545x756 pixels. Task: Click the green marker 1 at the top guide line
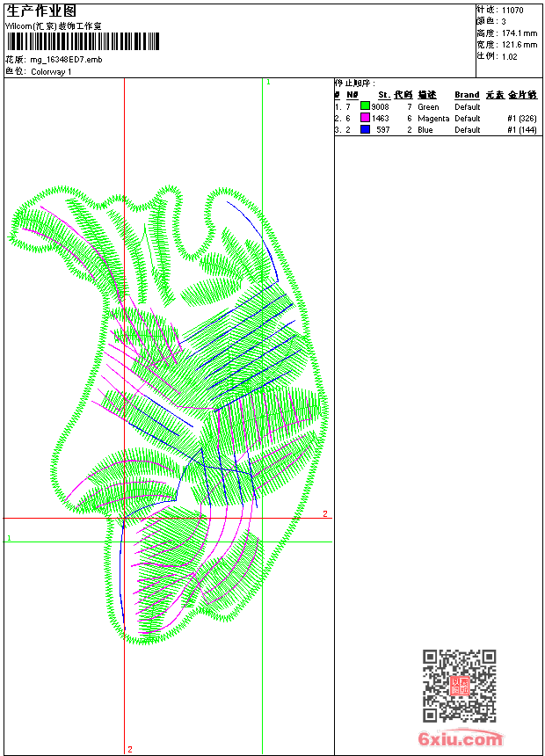point(268,82)
